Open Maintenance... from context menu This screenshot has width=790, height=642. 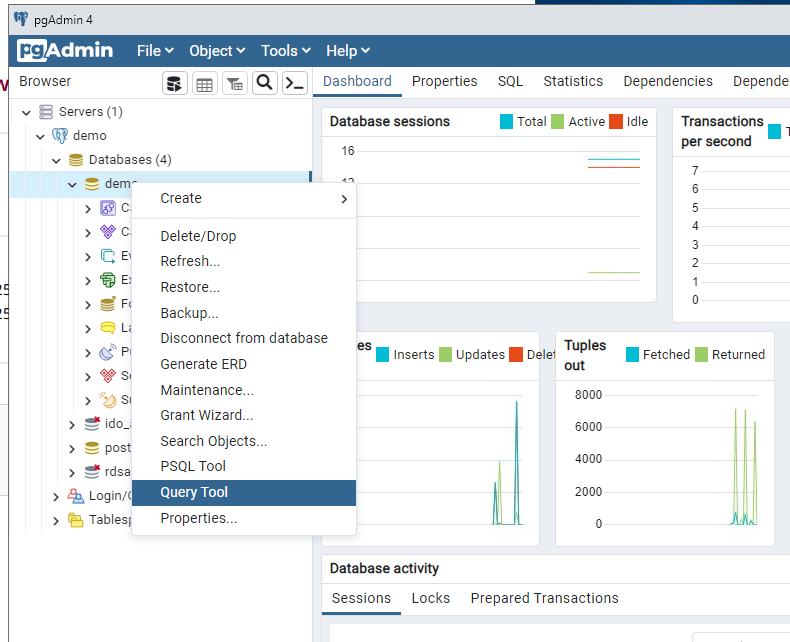pyautogui.click(x=244, y=390)
